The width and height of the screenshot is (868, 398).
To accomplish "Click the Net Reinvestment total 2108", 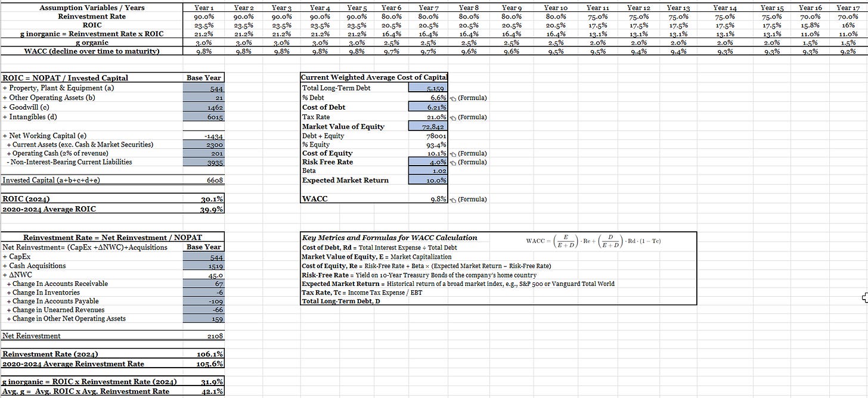I will tap(204, 336).
